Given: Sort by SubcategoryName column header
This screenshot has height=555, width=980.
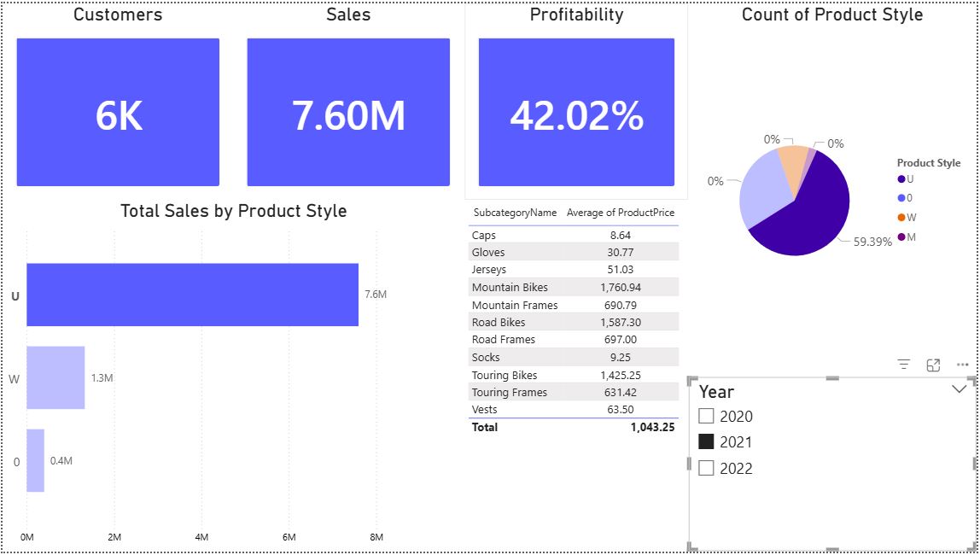Looking at the screenshot, I should [515, 213].
